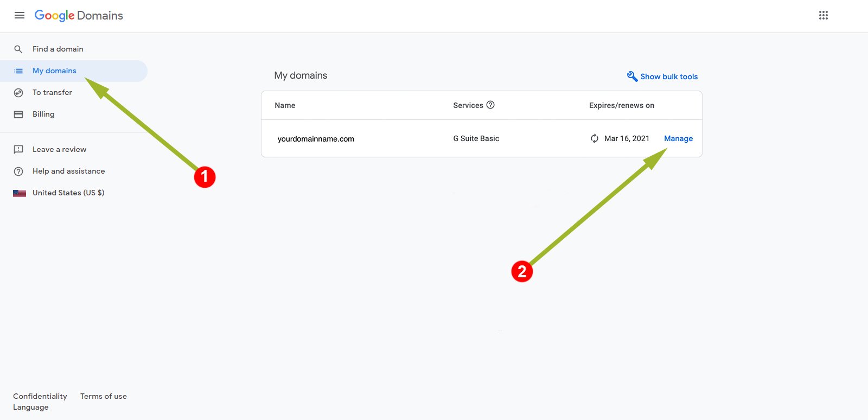Click the Find a domain search icon
The image size is (868, 420).
pyautogui.click(x=18, y=49)
